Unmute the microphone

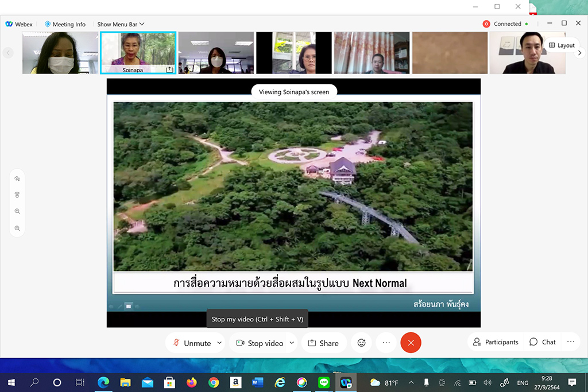[192, 343]
